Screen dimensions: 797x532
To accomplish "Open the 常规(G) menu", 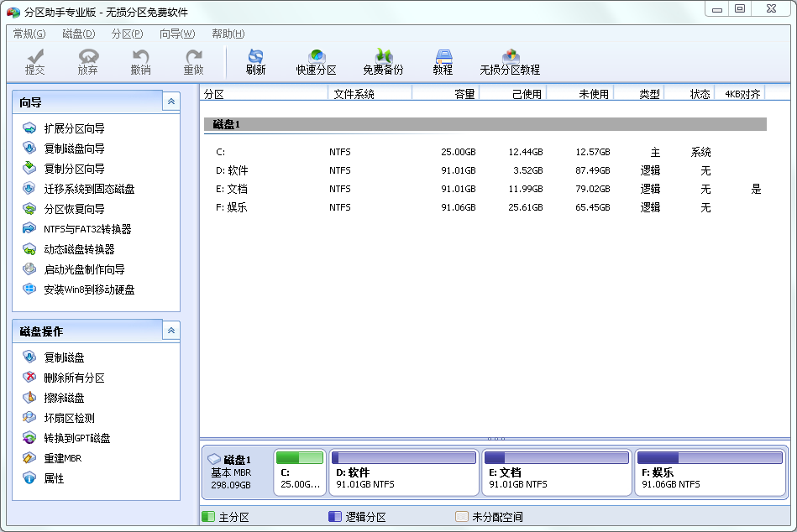I will [29, 34].
